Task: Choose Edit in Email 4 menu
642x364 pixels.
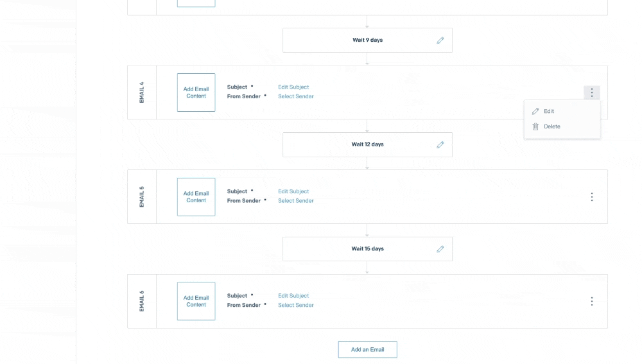Action: tap(549, 112)
